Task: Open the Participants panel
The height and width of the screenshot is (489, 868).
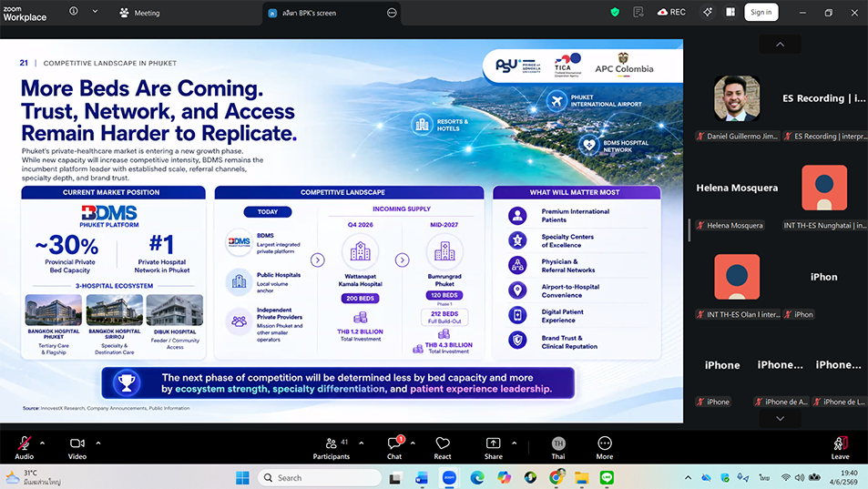Action: click(331, 447)
